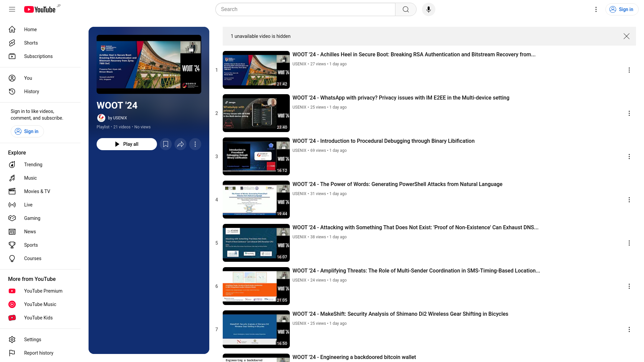644x362 pixels.
Task: Open History in sidebar
Action: click(x=40, y=92)
